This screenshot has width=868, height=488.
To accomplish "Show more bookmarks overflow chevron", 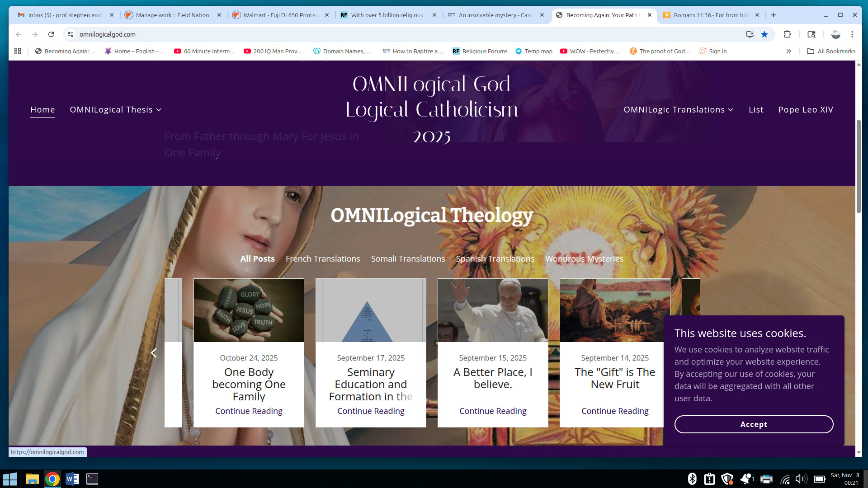I will [x=788, y=51].
